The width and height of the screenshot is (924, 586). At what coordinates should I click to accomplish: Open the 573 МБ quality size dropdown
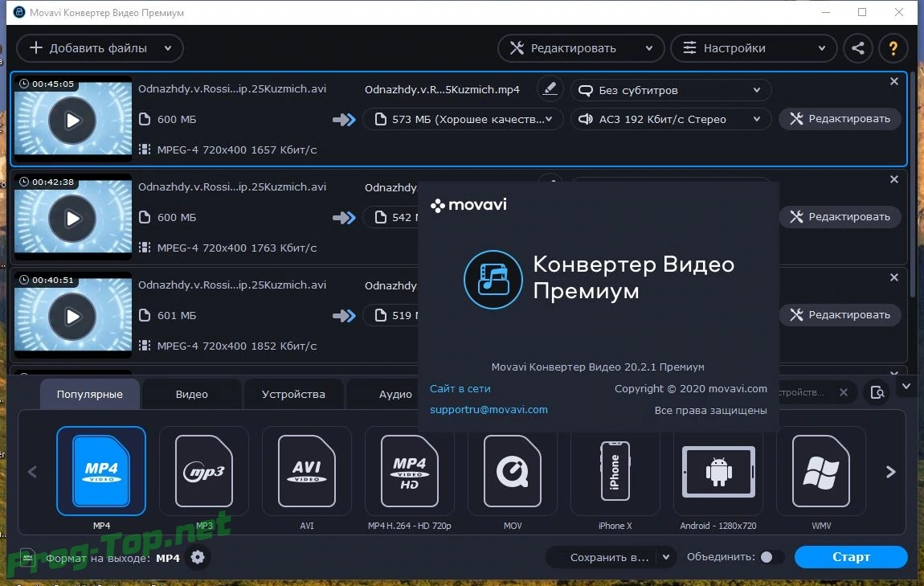click(x=463, y=119)
